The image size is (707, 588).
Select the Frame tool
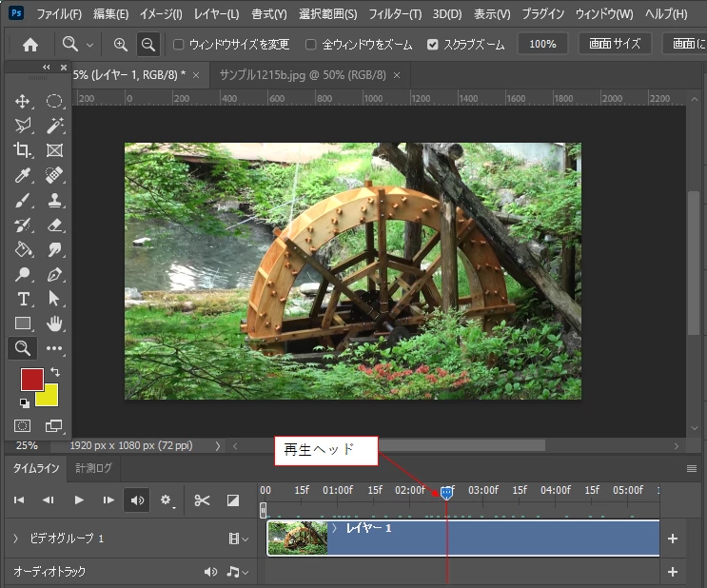pyautogui.click(x=54, y=149)
